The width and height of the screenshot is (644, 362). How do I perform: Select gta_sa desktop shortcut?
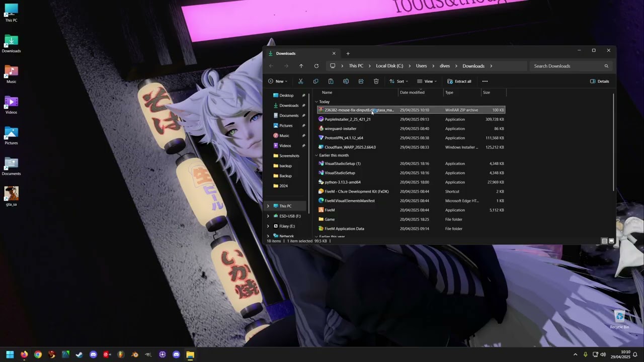tap(11, 196)
